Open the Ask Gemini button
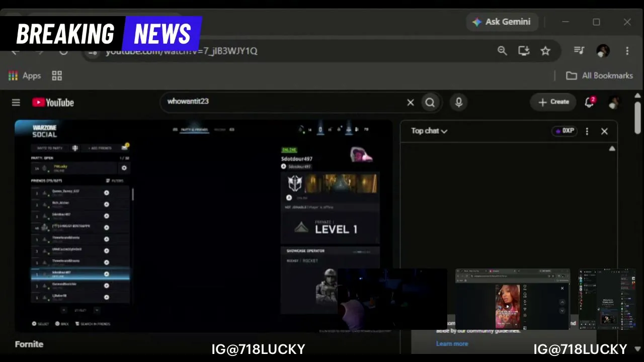Screen dimensions: 644x362 tap(502, 22)
